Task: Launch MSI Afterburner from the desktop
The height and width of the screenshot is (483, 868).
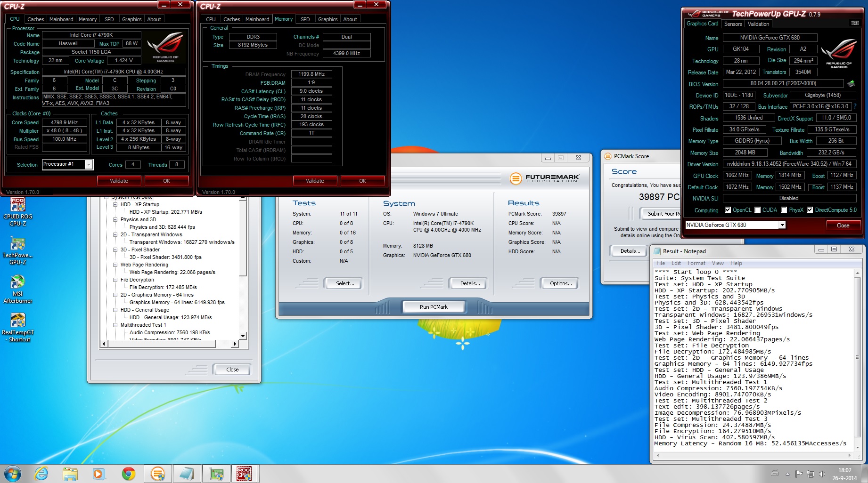Action: coord(18,289)
